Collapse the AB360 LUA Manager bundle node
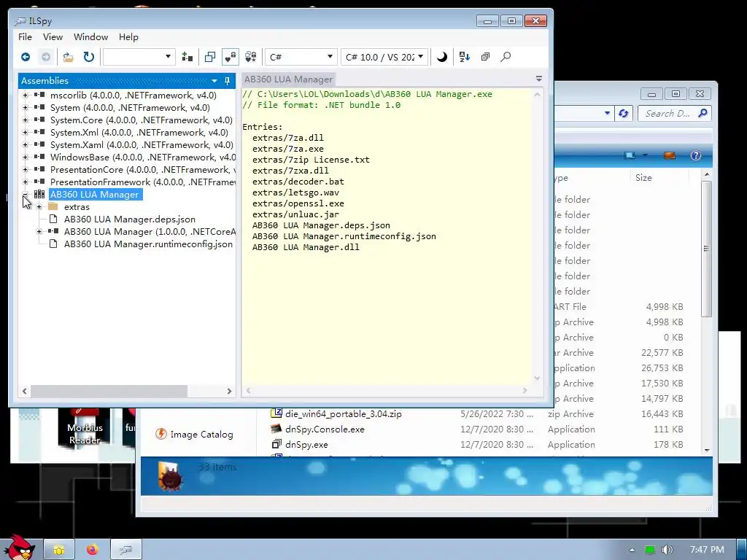The height and width of the screenshot is (560, 747). point(26,194)
